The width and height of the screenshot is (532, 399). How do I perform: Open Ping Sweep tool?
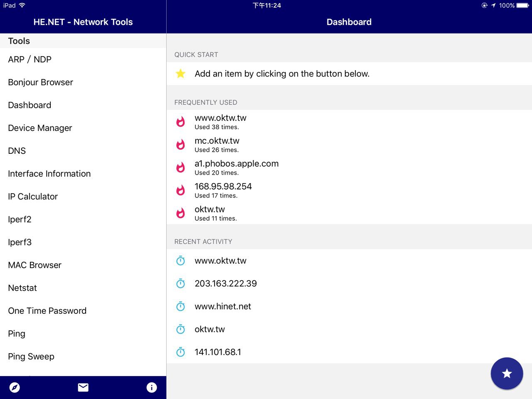(x=83, y=357)
